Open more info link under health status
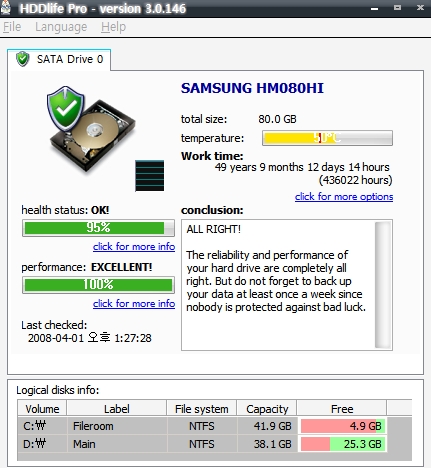This screenshot has width=431, height=468. click(134, 246)
